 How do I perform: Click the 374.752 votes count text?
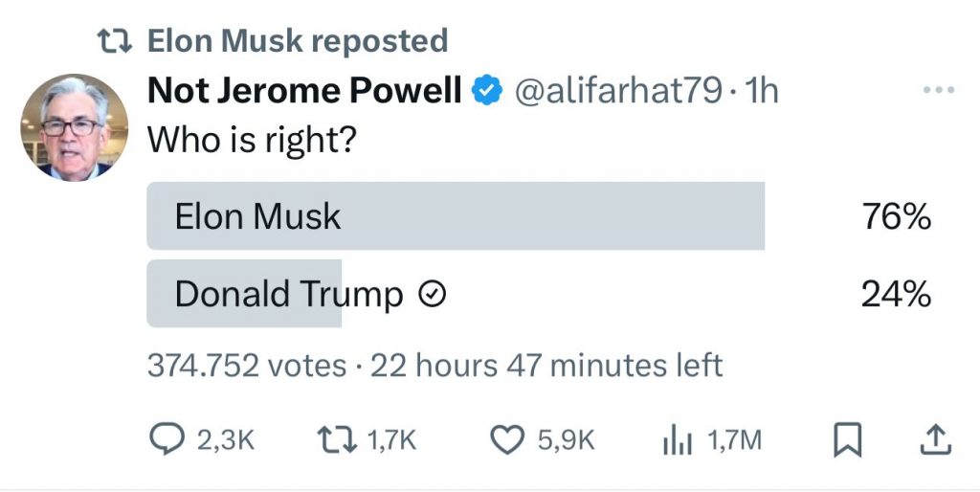tap(247, 365)
